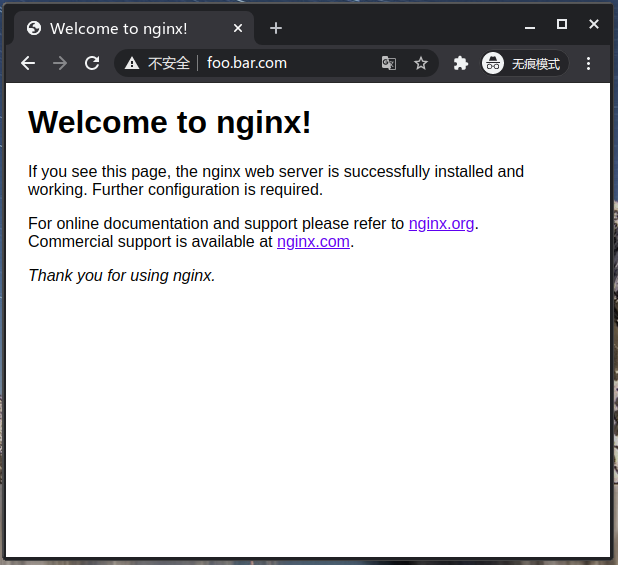Click the translate page icon
Image resolution: width=618 pixels, height=565 pixels.
point(389,63)
